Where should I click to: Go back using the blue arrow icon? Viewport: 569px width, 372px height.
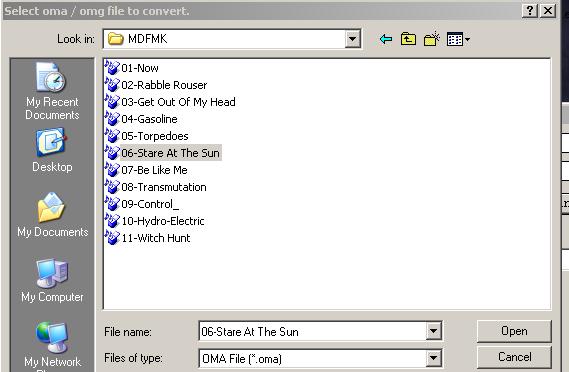point(386,39)
